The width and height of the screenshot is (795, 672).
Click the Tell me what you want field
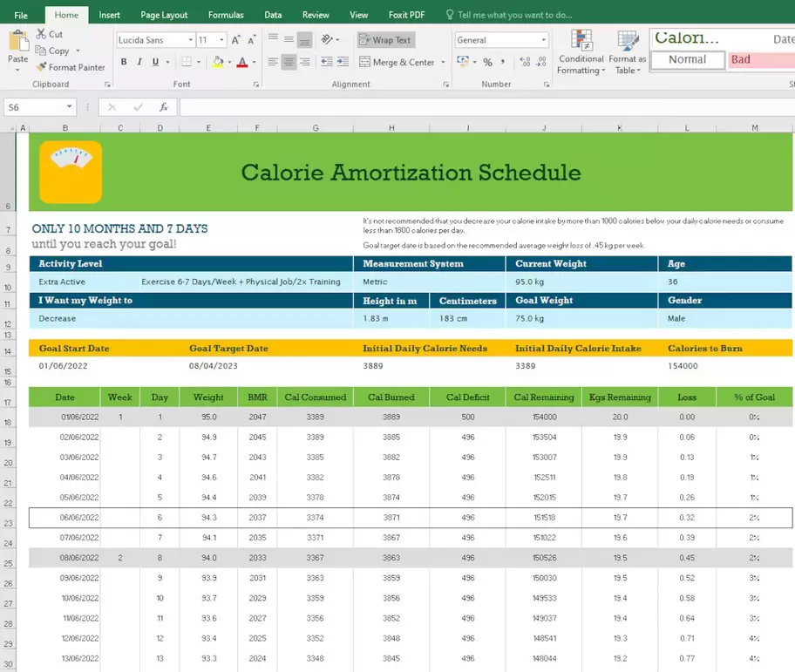tap(514, 15)
